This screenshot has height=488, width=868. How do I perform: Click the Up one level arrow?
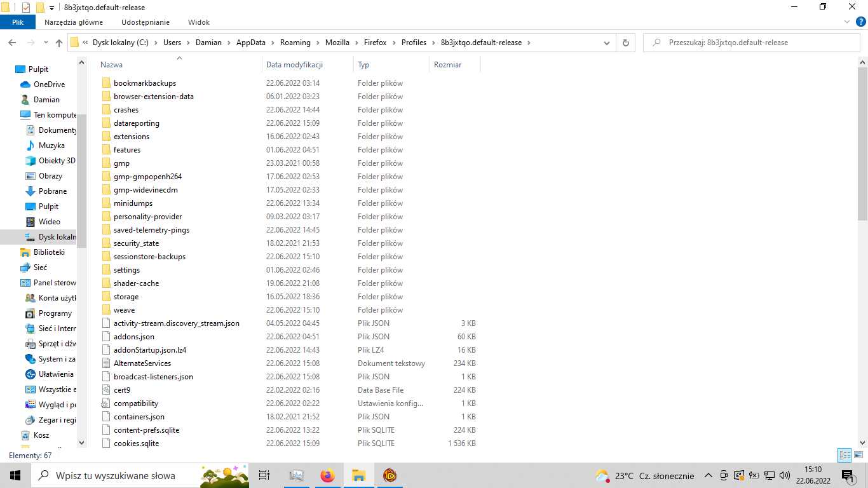59,43
